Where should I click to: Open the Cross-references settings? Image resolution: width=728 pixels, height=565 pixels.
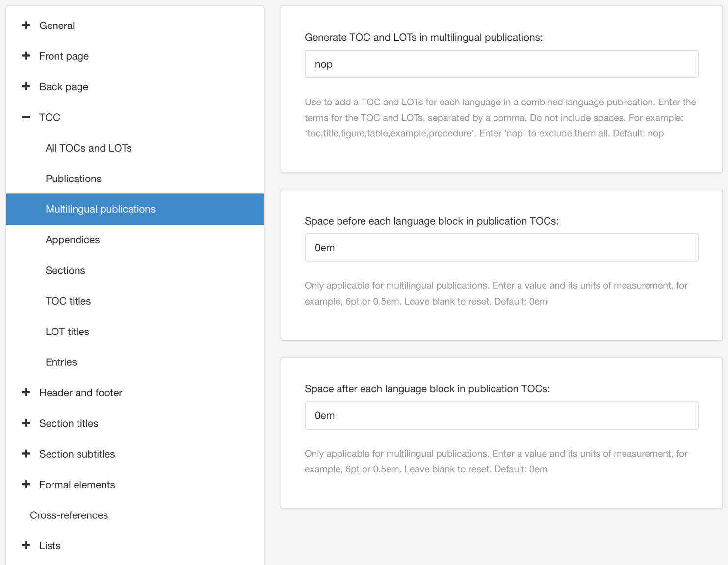pos(69,515)
